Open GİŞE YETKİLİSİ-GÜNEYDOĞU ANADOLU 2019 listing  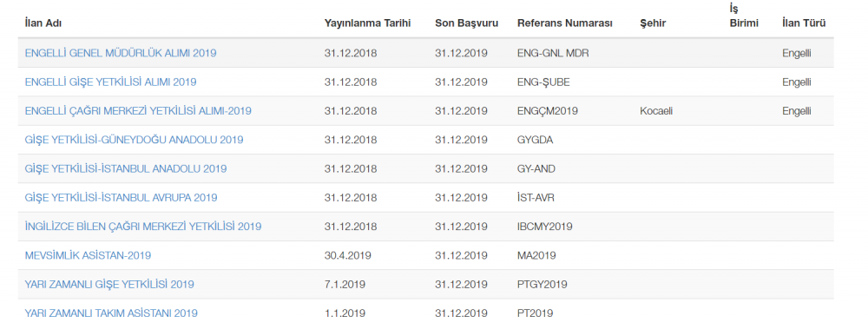coord(134,140)
